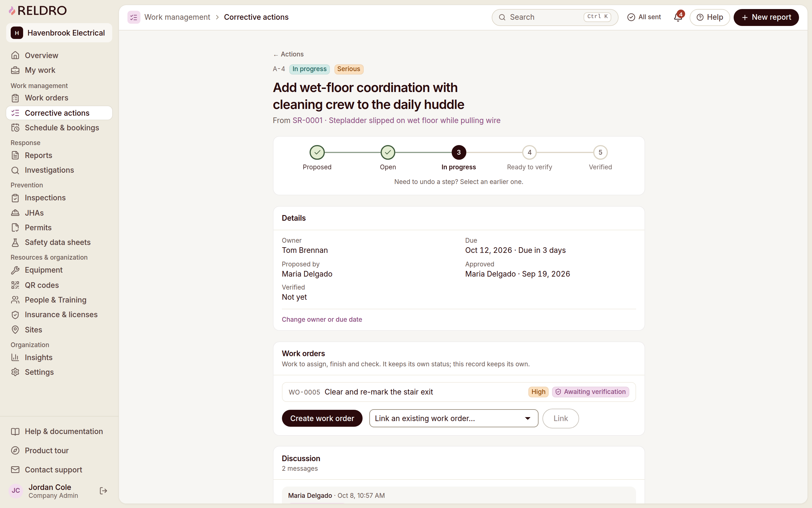Open work order WO-0005 row
The image size is (812, 508).
click(459, 392)
